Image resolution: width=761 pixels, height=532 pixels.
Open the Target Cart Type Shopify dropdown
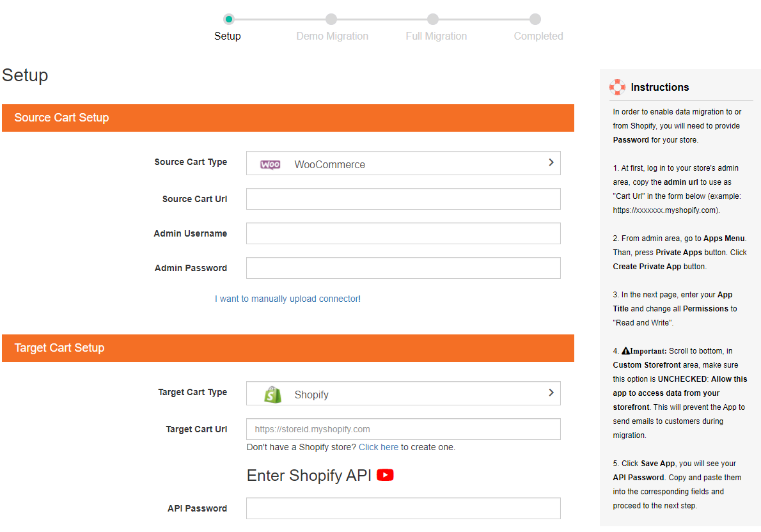click(x=404, y=393)
